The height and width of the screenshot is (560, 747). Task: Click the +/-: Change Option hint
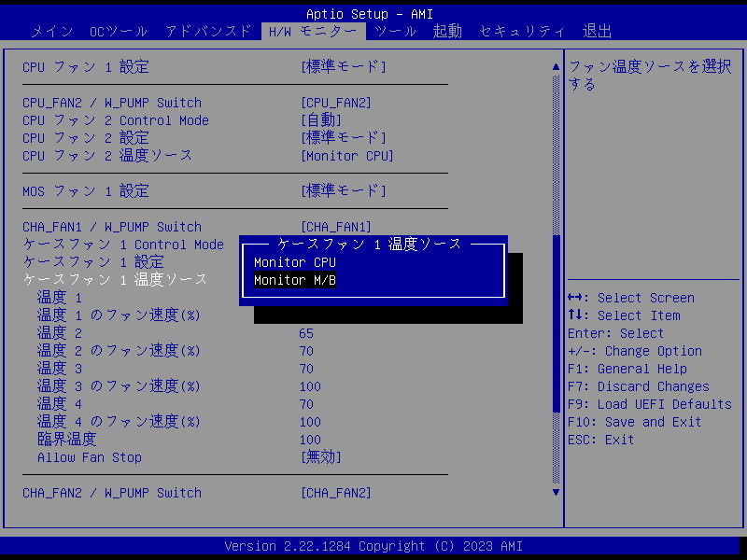[x=635, y=351]
